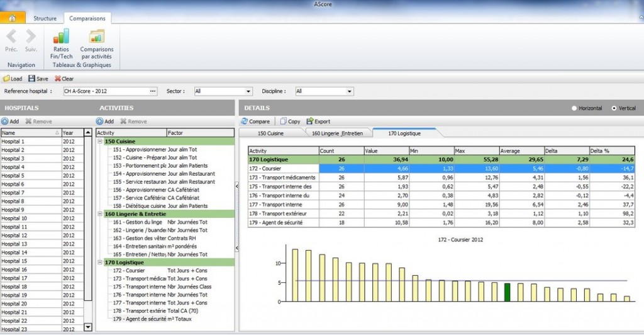Click the Clear button

click(64, 79)
